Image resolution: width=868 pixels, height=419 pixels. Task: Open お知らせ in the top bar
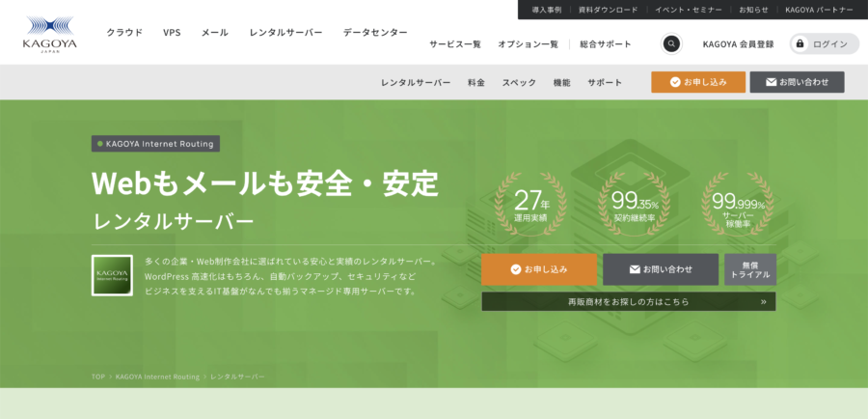[x=754, y=10]
